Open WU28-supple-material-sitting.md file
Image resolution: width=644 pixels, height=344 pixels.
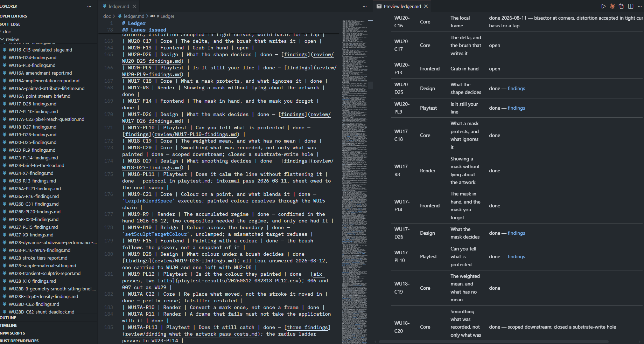[42, 266]
